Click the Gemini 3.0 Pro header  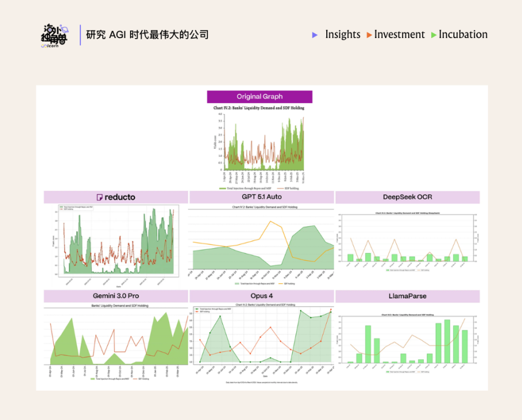115,296
